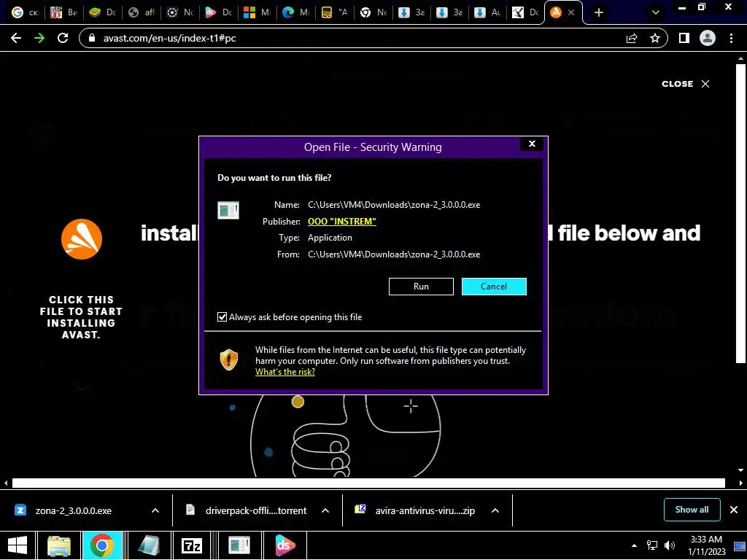Image resolution: width=747 pixels, height=560 pixels.
Task: Close the active Avast tab
Action: [571, 12]
